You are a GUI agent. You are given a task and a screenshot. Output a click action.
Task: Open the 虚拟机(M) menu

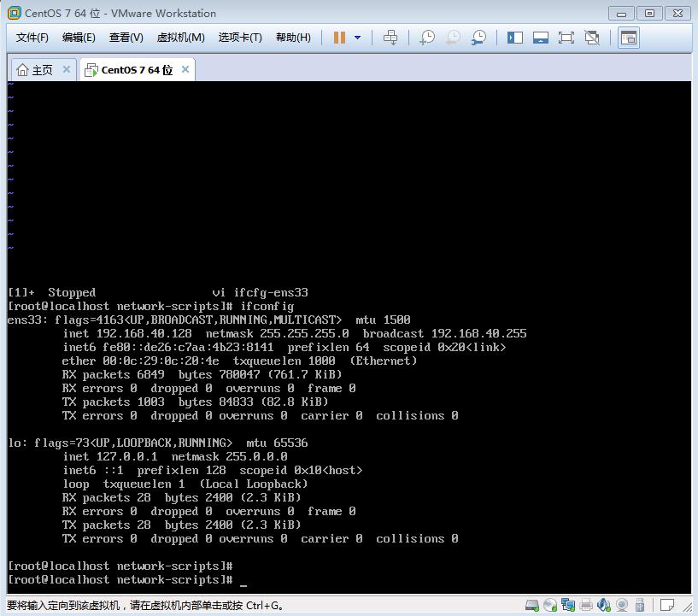tap(180, 38)
